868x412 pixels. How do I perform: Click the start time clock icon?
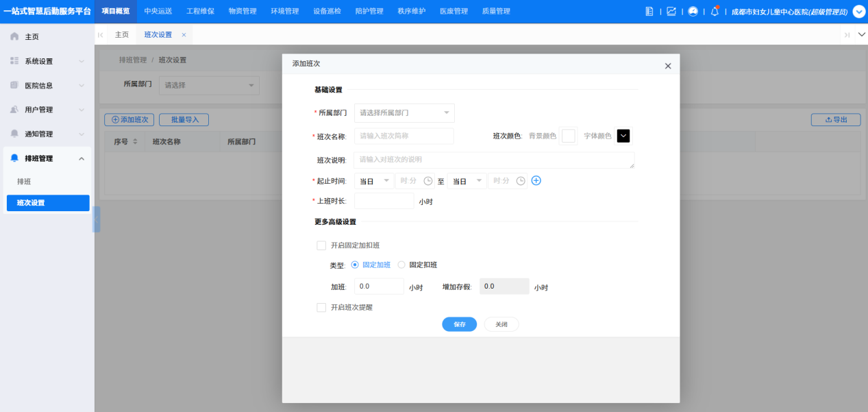pos(428,181)
